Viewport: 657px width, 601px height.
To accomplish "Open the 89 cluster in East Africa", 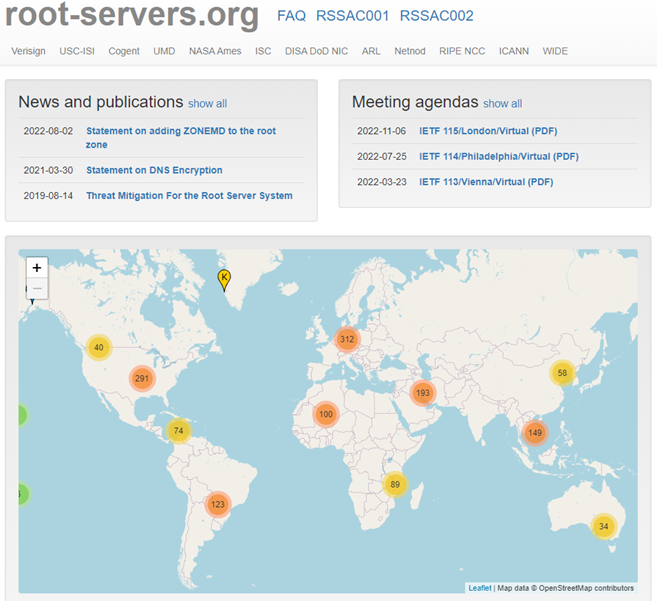I will [x=395, y=484].
